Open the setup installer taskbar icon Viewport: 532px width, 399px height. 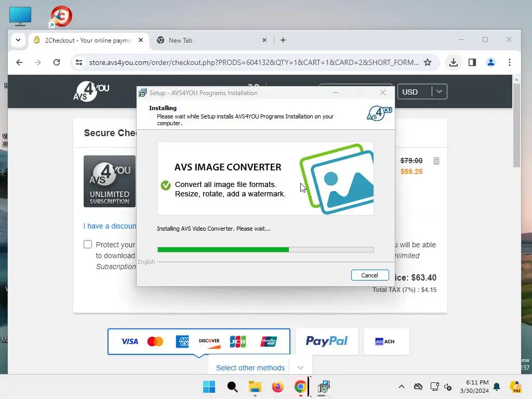pyautogui.click(x=324, y=387)
